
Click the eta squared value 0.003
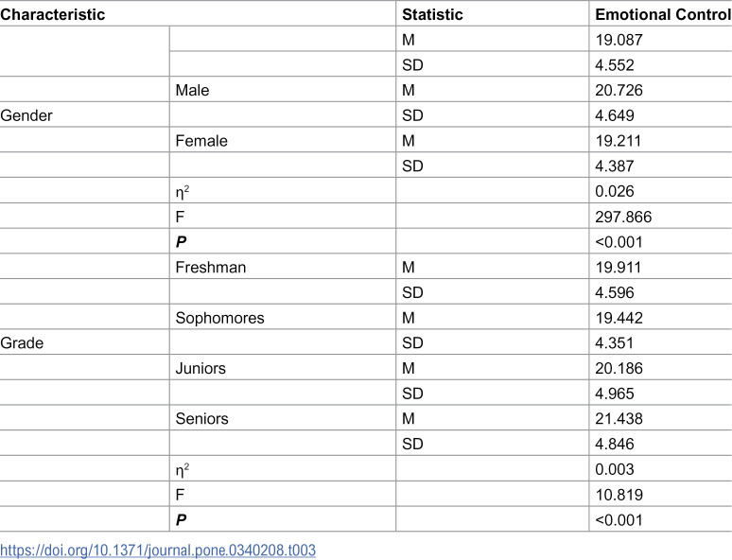(615, 469)
